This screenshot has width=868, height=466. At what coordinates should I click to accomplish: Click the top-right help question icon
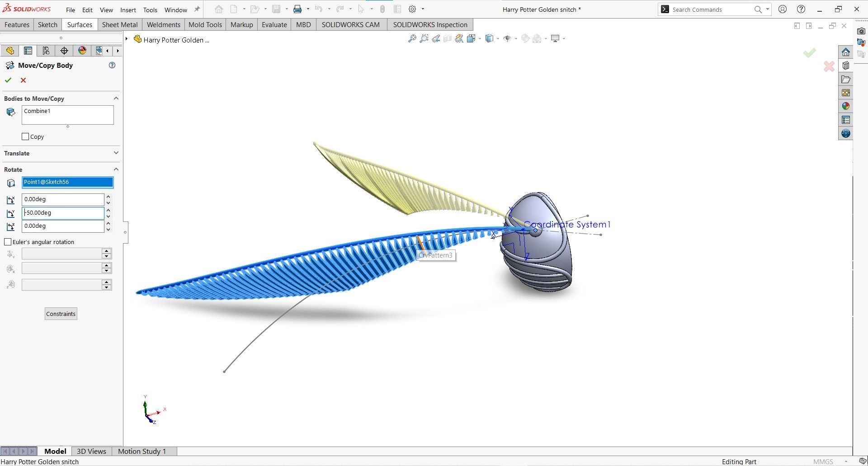(x=801, y=9)
